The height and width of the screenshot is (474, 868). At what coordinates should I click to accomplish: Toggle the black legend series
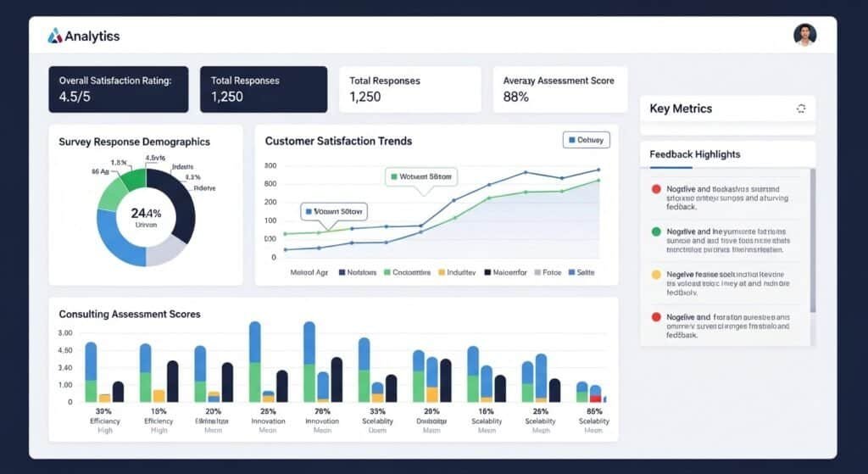click(506, 272)
